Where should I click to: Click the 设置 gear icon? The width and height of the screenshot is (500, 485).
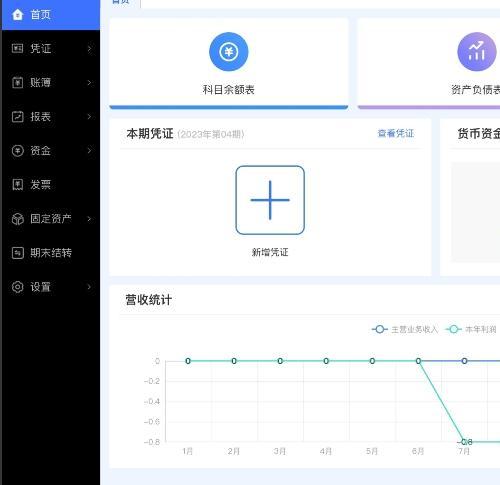pos(17,287)
